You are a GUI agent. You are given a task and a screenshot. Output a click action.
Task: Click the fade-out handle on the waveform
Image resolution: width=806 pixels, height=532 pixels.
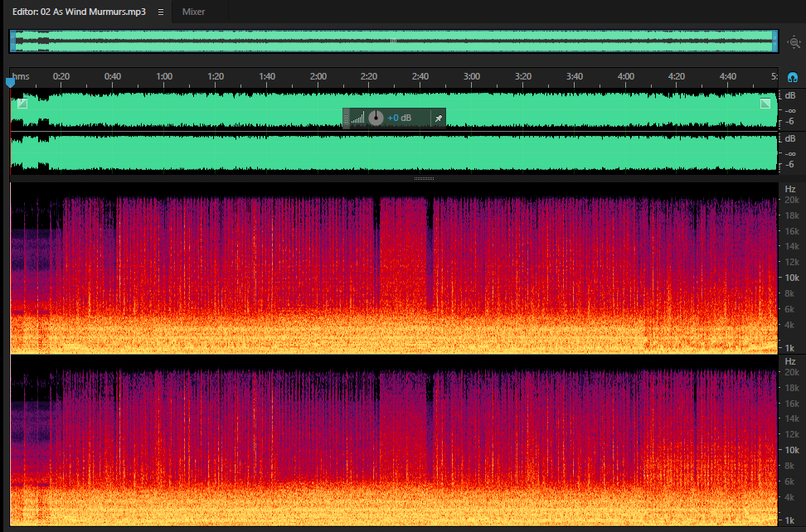click(x=765, y=104)
